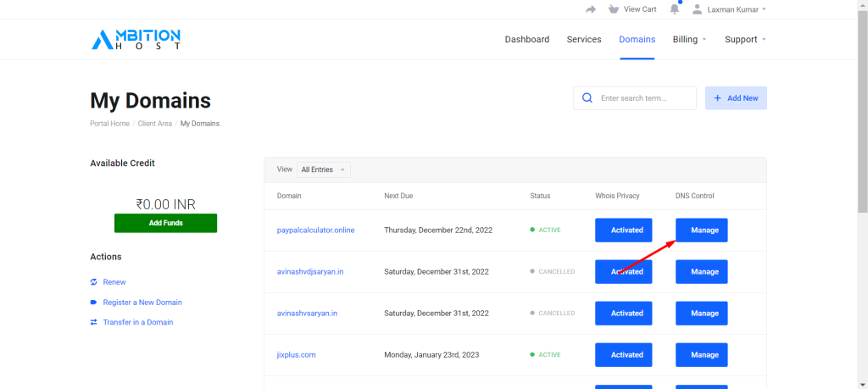Click the scrollbar down arrow
Screen dimensions: 868x389
(862, 384)
